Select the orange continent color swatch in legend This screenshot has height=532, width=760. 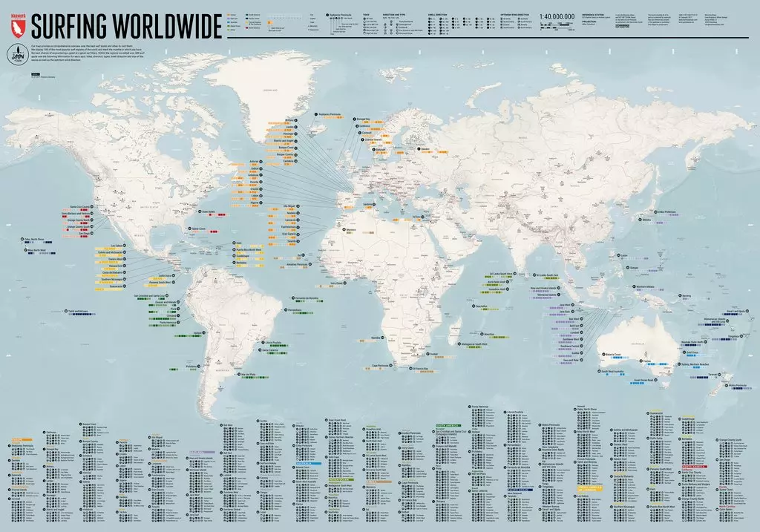click(x=228, y=15)
